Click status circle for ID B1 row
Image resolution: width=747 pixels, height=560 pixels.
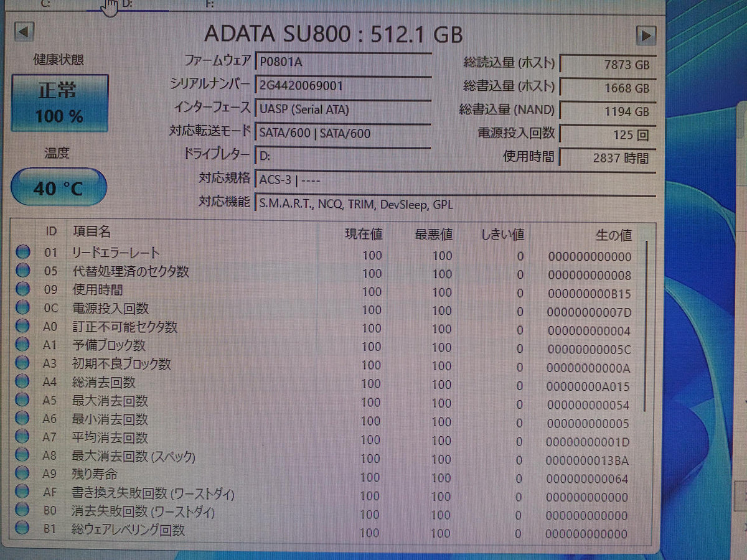point(23,528)
